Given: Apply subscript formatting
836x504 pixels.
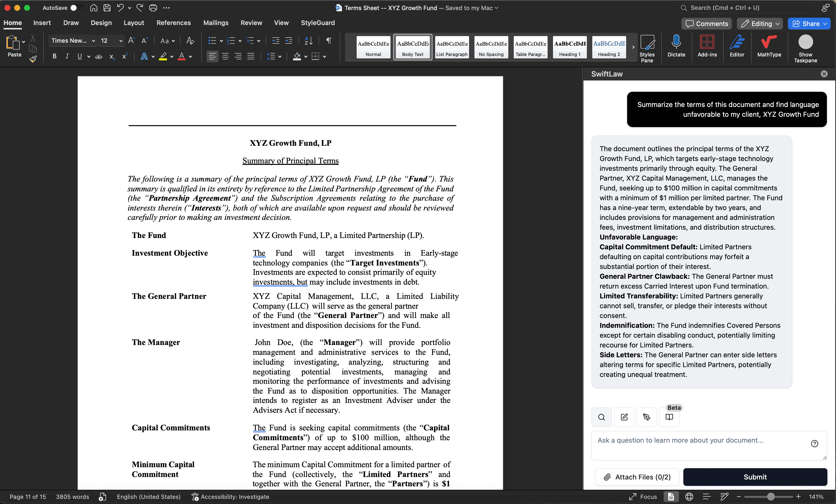Looking at the screenshot, I should 112,57.
